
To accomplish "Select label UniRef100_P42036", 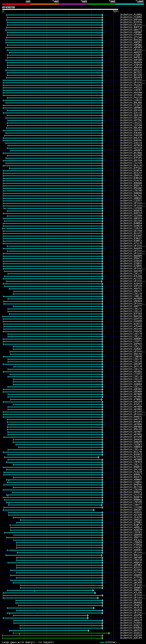I will [x=131, y=98].
